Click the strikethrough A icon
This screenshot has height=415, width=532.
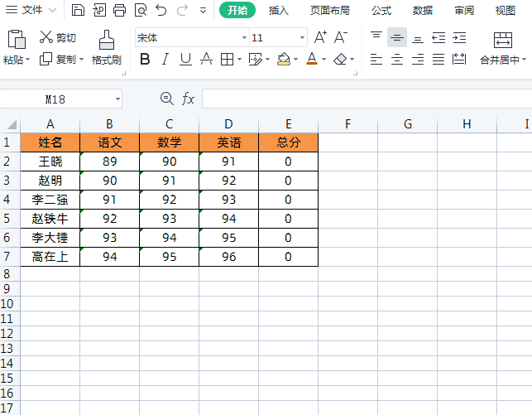(x=206, y=59)
